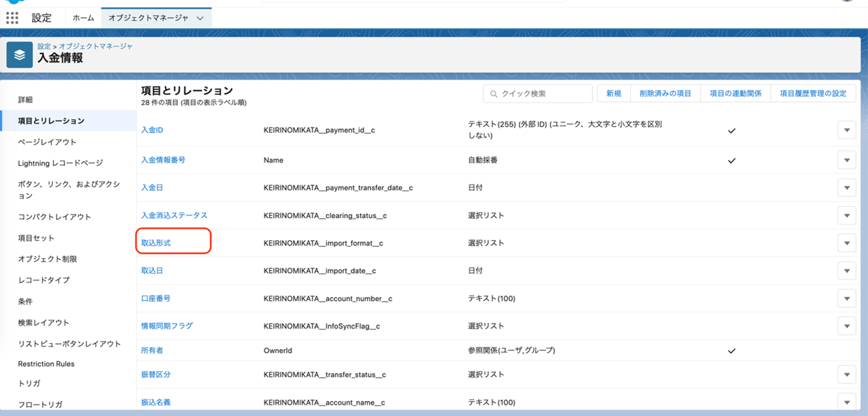Click the 入金情報 object layers icon

(x=19, y=55)
